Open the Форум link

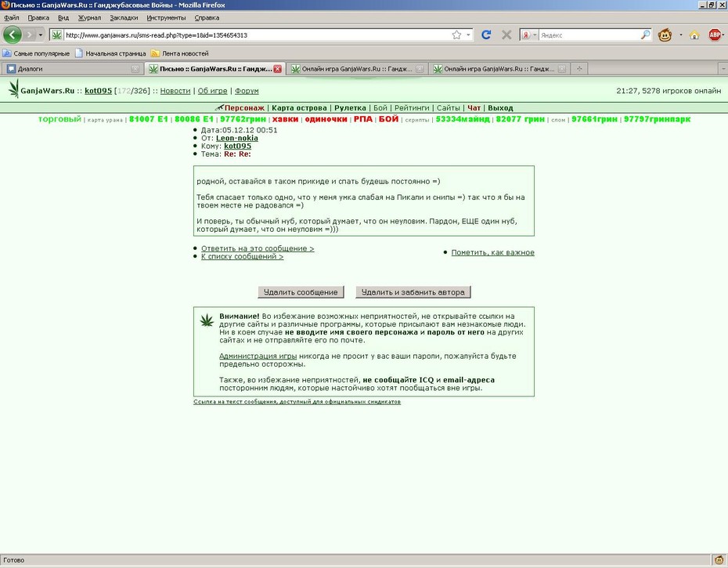point(247,91)
